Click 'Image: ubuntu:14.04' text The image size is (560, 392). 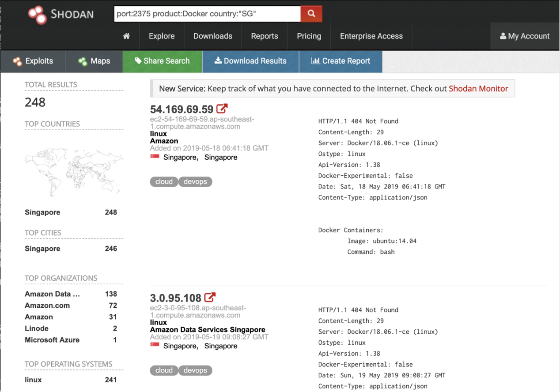[x=382, y=241]
